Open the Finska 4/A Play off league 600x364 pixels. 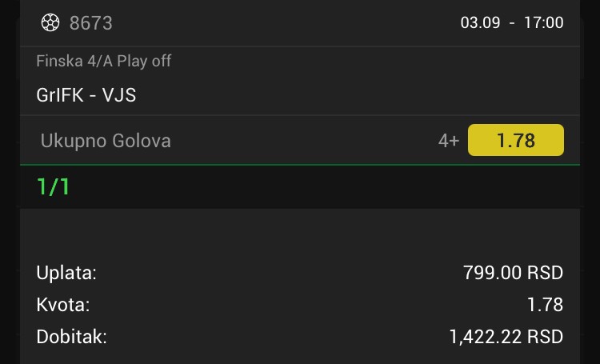[104, 62]
